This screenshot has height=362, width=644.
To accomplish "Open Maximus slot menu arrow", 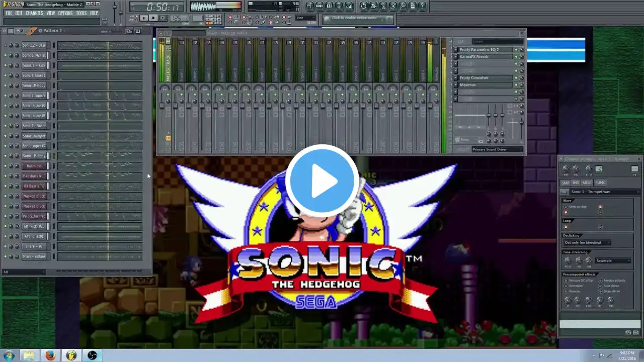I will click(456, 85).
